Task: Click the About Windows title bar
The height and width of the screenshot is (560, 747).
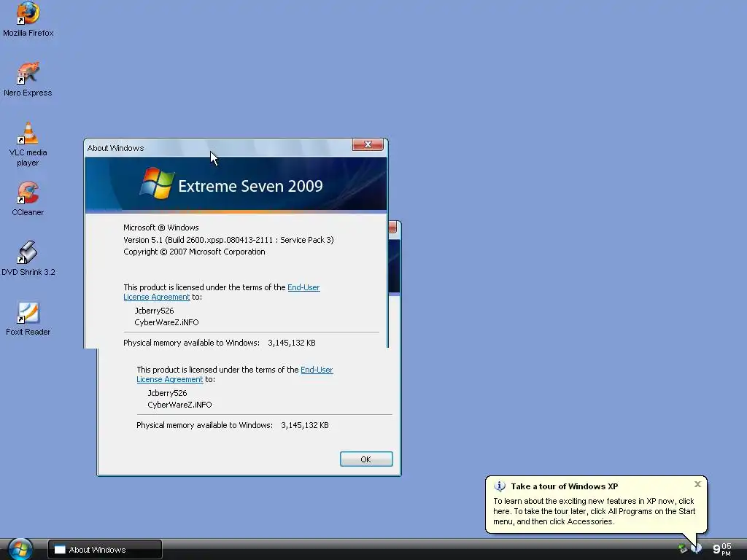Action: tap(218, 148)
